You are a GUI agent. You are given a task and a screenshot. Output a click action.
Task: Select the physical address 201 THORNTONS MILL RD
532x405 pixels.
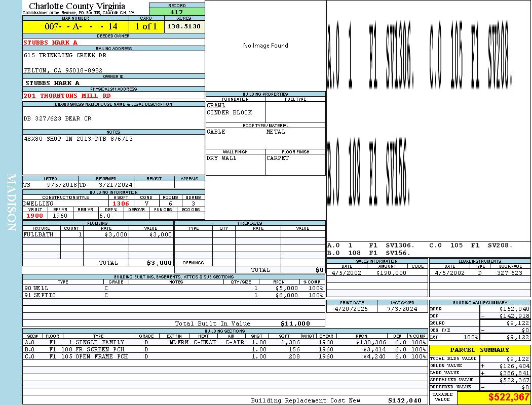click(x=67, y=96)
